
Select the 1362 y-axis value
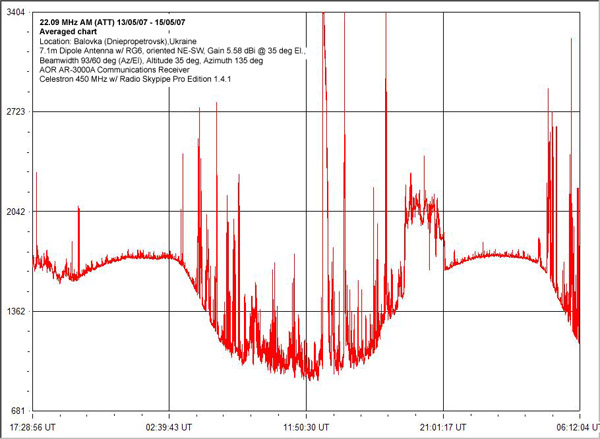pos(17,311)
